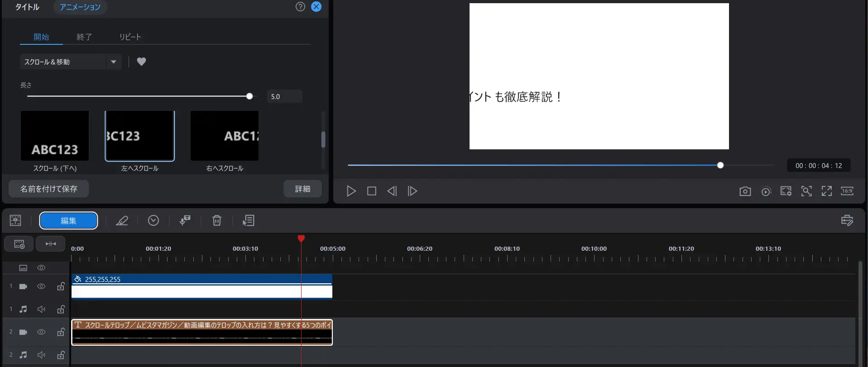Lock audio track 2
Screen dimensions: 868x367
61,355
